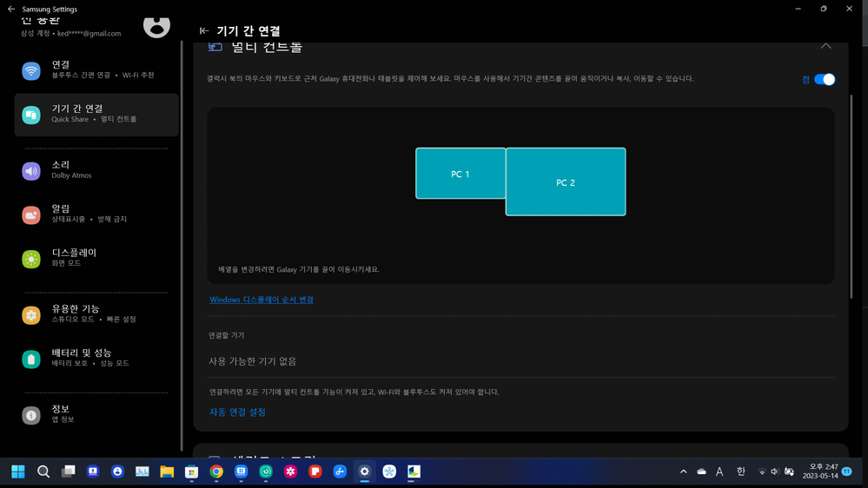Click the main content scrollbar
The height and width of the screenshot is (488, 868).
click(851, 196)
